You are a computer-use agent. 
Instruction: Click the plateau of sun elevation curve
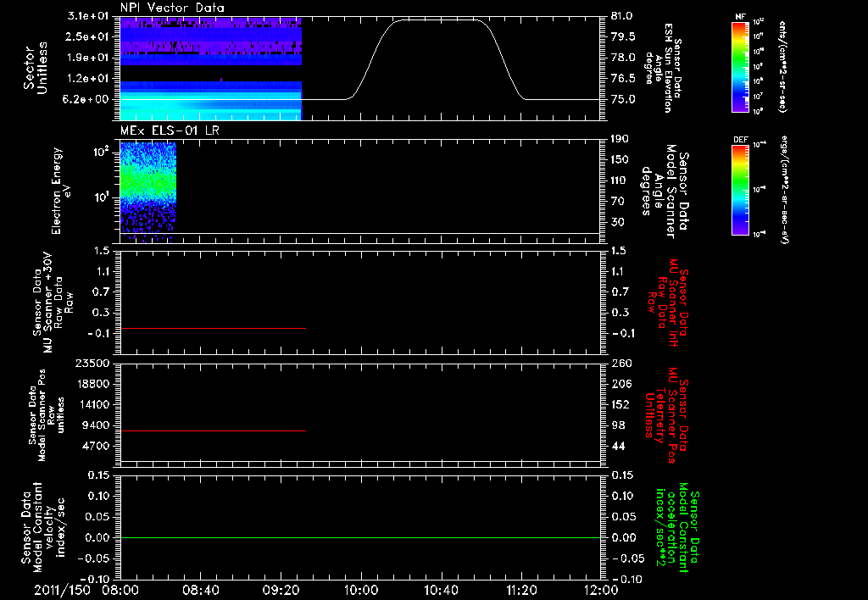437,20
